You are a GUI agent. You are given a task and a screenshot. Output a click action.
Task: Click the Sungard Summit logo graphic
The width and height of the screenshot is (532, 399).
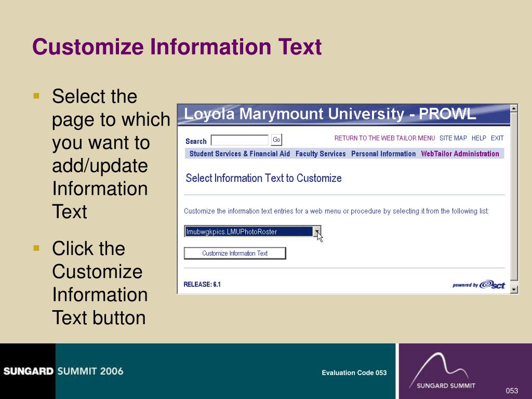(442, 371)
